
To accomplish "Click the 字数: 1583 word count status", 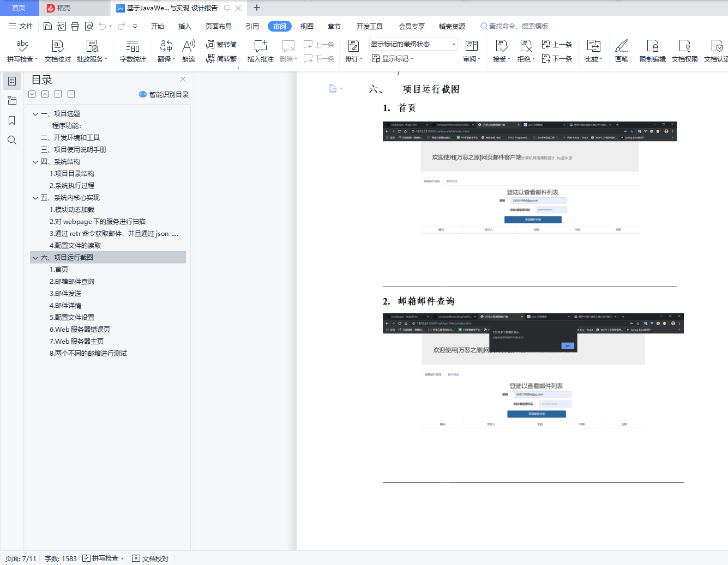I will pyautogui.click(x=61, y=558).
